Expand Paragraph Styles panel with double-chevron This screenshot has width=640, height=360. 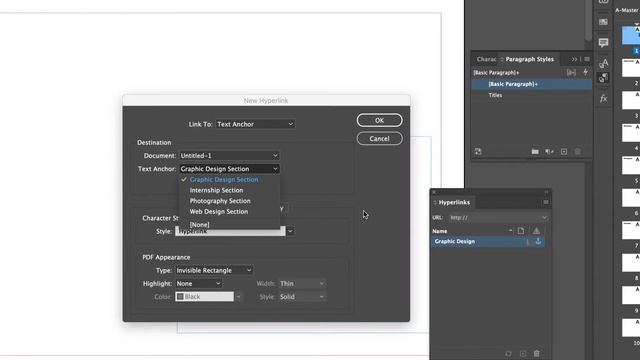[x=574, y=59]
